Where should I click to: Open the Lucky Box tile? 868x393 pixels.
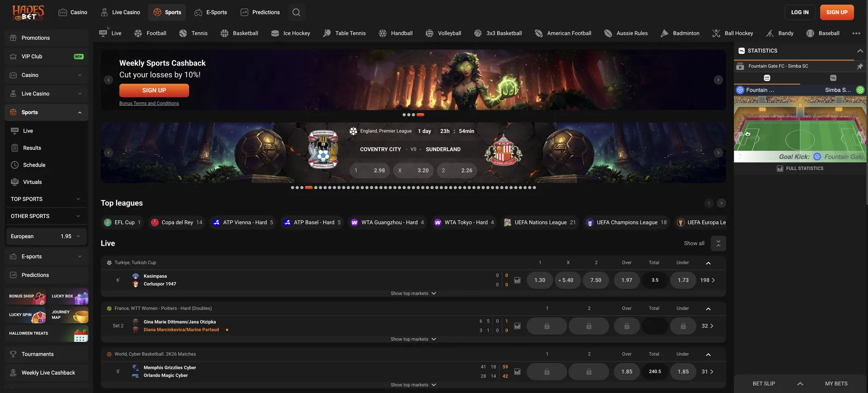pyautogui.click(x=69, y=296)
